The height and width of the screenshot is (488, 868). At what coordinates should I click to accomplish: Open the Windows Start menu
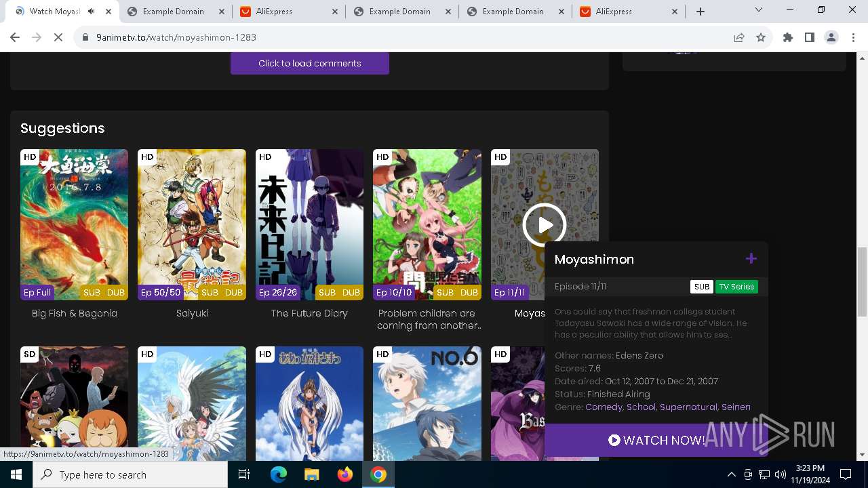[x=16, y=474]
